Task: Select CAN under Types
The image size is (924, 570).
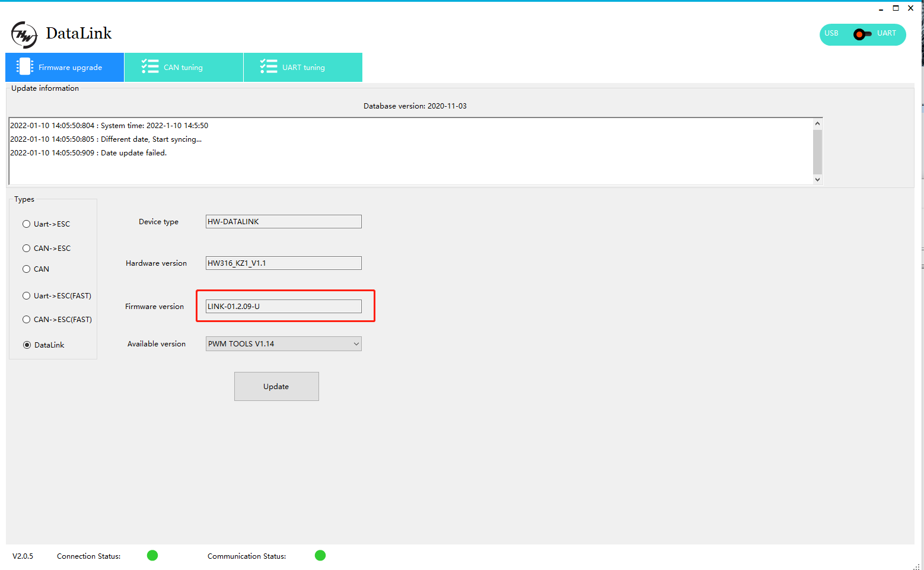Action: click(x=26, y=269)
